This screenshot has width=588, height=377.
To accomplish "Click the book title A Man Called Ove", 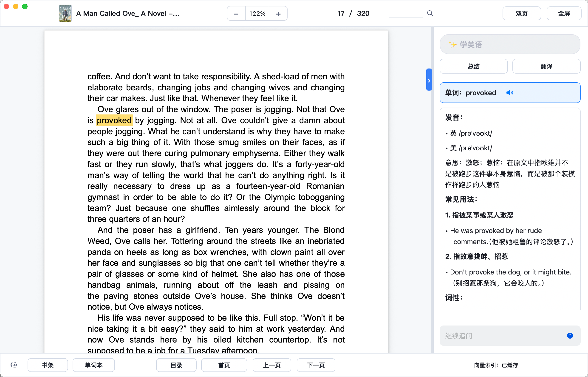I will pos(128,14).
